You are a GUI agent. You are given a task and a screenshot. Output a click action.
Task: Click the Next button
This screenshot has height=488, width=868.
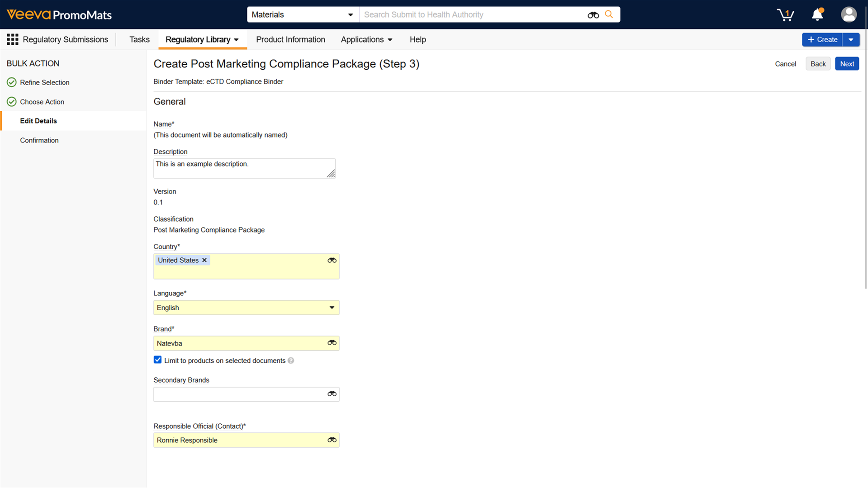click(x=847, y=64)
